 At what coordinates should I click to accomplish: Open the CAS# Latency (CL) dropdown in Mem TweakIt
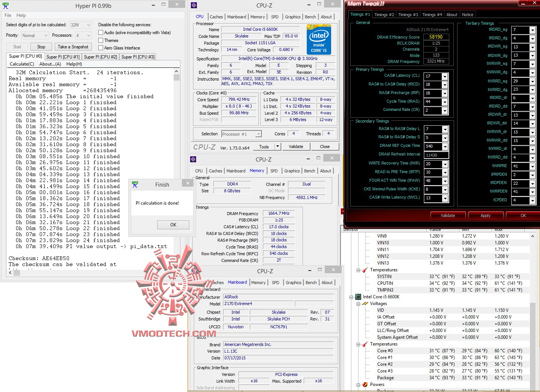(x=445, y=76)
